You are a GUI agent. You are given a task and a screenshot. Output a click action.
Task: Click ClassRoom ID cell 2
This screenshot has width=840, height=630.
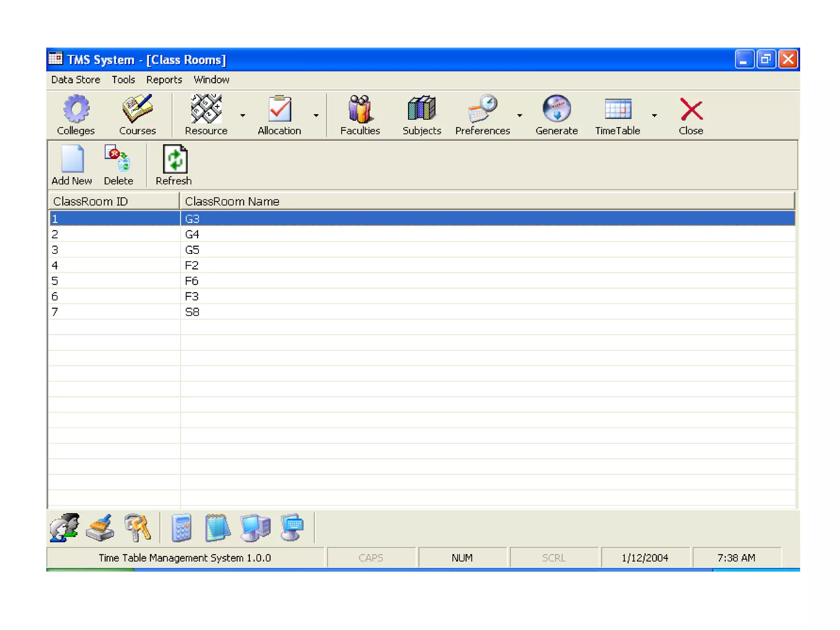[x=114, y=234]
